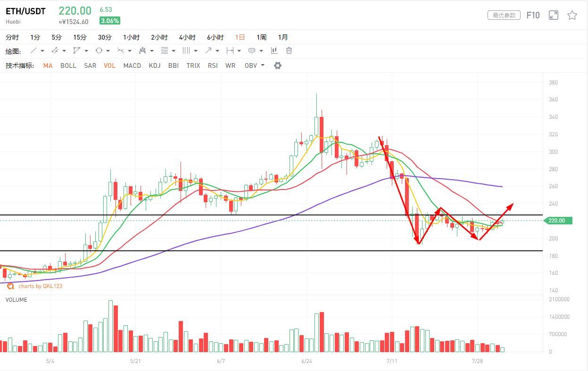Select the straight line drawing tool

point(33,50)
